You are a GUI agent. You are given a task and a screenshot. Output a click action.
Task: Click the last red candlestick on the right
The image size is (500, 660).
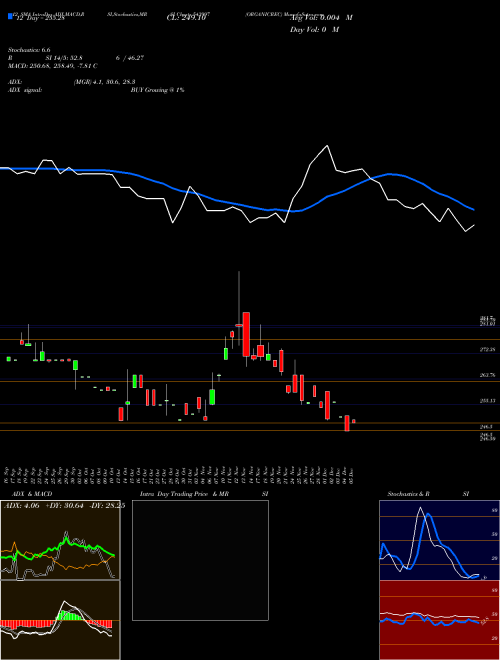click(x=354, y=421)
